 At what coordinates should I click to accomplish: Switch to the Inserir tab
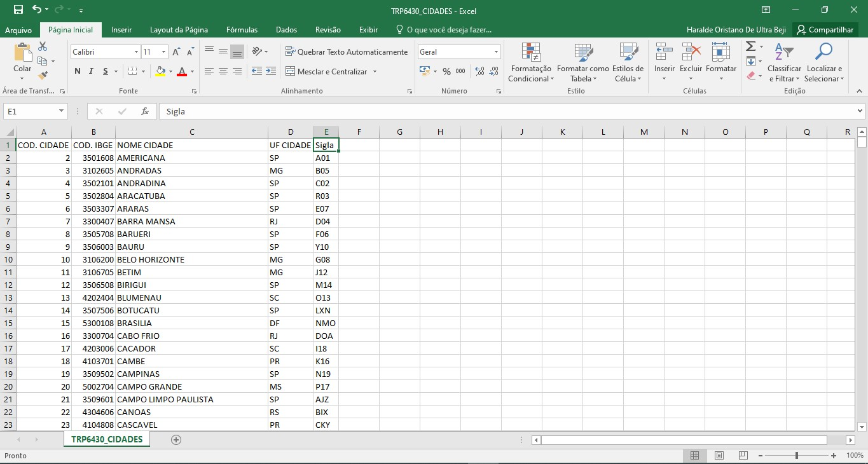(121, 30)
